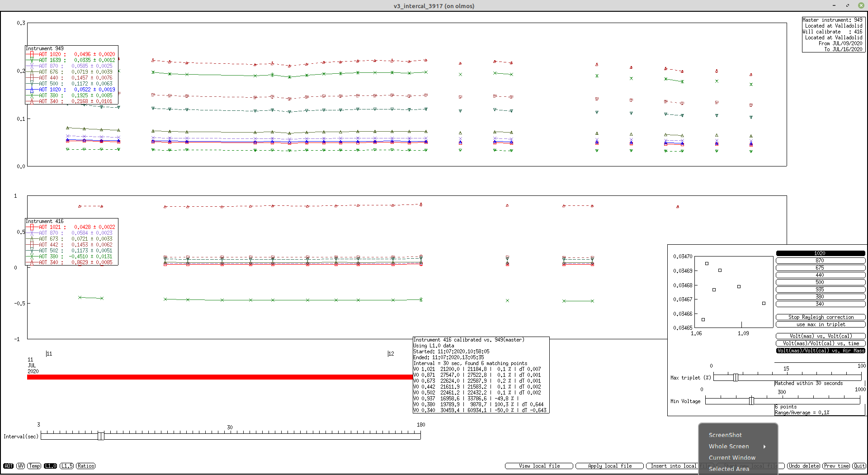This screenshot has height=475, width=868.
Task: Click the lowest data point in the scatter plot
Action: pyautogui.click(x=703, y=320)
